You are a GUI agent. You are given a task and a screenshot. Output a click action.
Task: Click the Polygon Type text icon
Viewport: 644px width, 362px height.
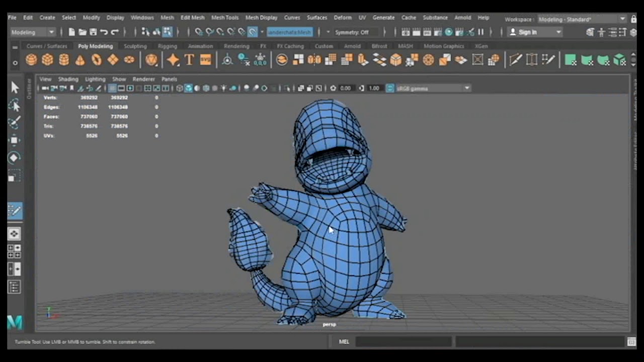tap(189, 60)
